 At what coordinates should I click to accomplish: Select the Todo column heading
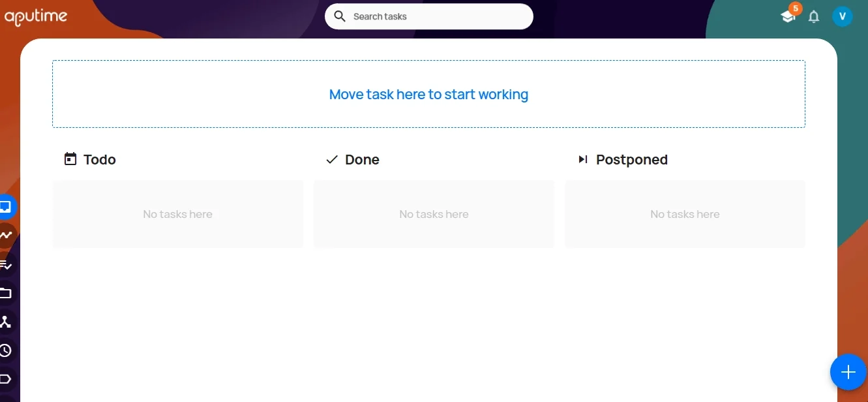(x=100, y=160)
